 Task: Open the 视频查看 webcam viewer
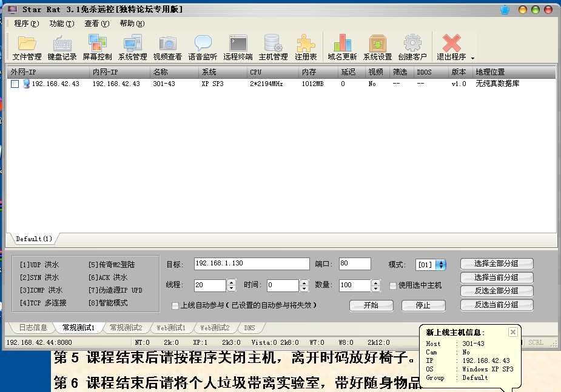pyautogui.click(x=167, y=47)
